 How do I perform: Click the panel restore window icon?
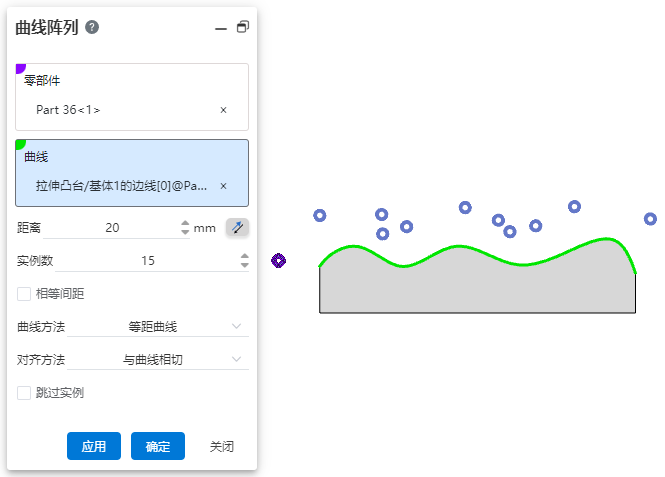[x=242, y=27]
